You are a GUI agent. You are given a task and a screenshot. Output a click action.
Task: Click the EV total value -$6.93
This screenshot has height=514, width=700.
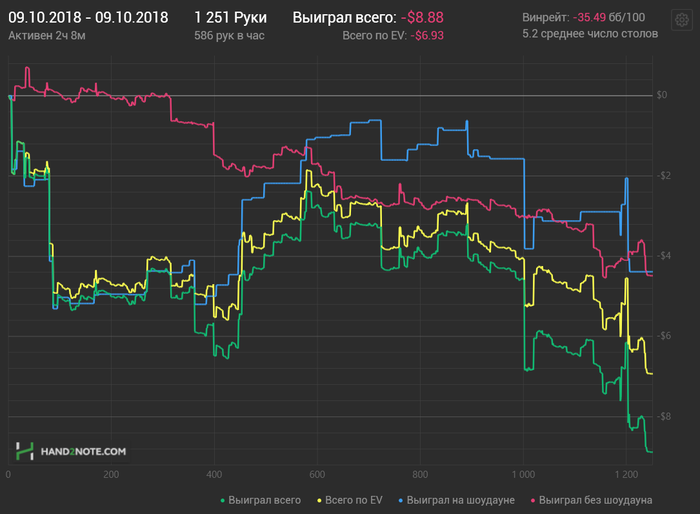click(427, 36)
